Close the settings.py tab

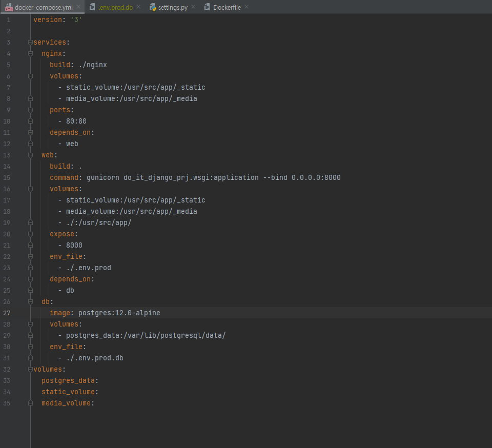tap(193, 7)
